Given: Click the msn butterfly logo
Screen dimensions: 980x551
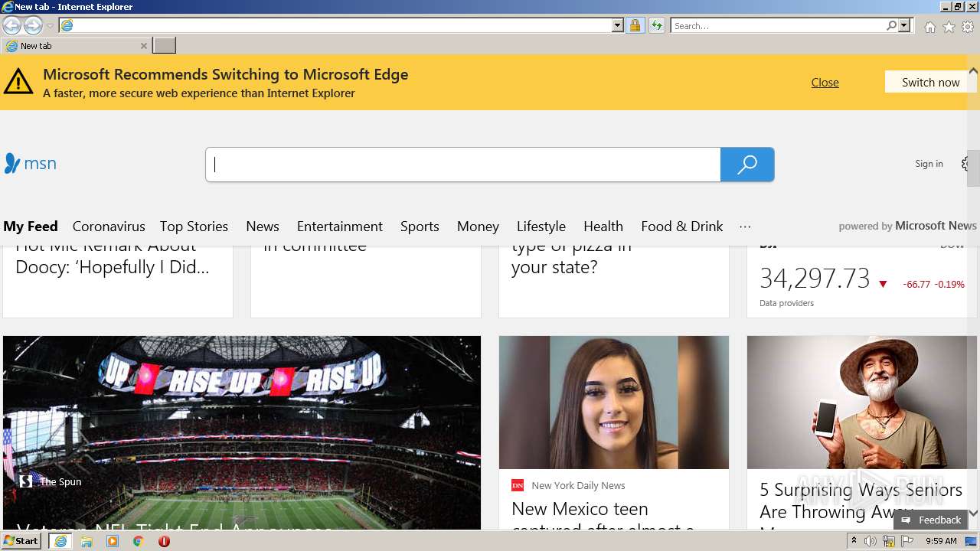Looking at the screenshot, I should point(30,163).
